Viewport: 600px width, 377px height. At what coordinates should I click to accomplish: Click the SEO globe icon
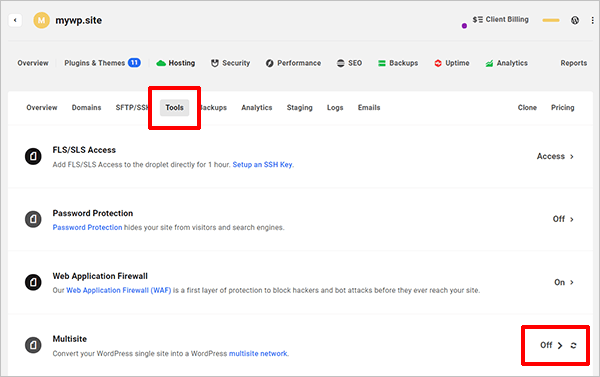tap(341, 63)
